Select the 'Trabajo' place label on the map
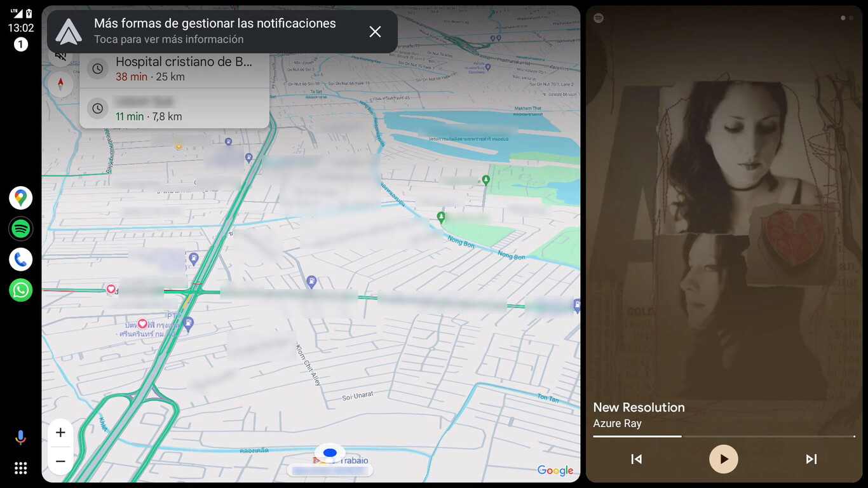The width and height of the screenshot is (868, 488). 355,461
